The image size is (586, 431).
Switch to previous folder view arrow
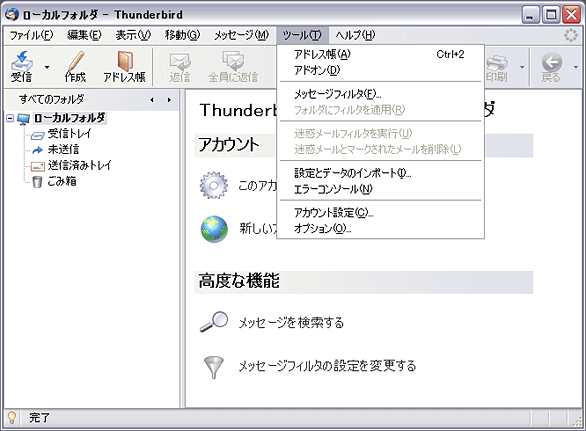click(x=152, y=100)
